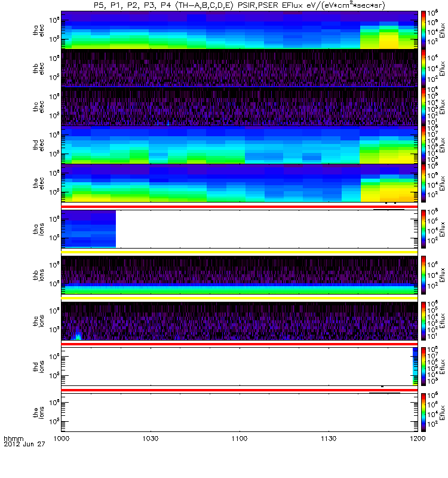Screen dimensions: 448x478
Task: Click the 1130 time axis label
Action: pos(329,439)
